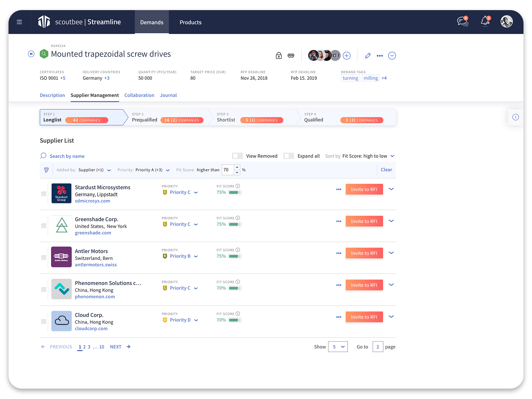Toggle Expand all on
532x399 pixels.
[x=289, y=156]
